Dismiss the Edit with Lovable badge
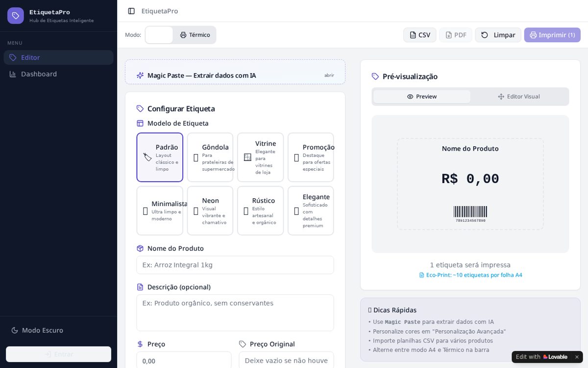Screen dimensions: 588x368 (577, 357)
